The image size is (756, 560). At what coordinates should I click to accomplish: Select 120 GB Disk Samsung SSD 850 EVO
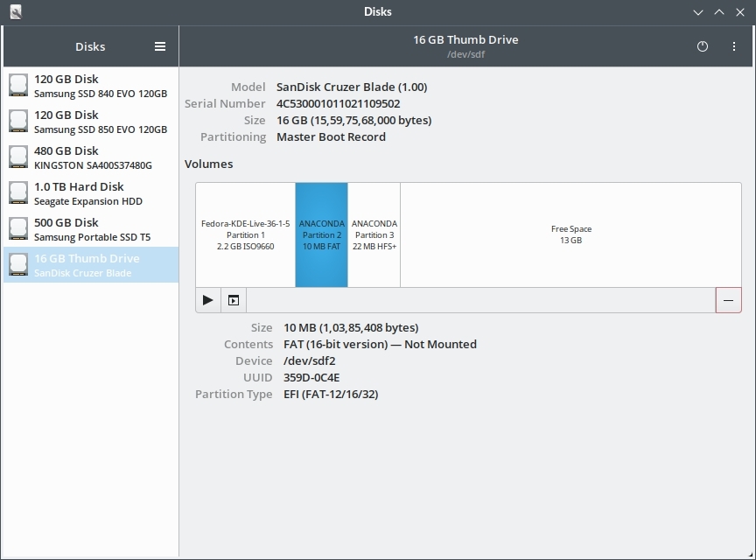91,121
